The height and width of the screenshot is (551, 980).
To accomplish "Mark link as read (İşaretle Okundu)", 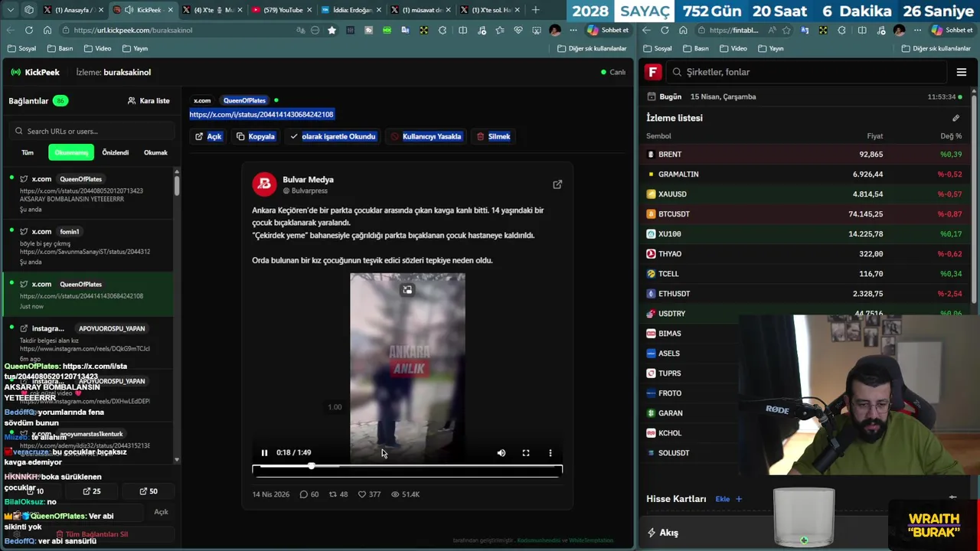I will point(333,136).
